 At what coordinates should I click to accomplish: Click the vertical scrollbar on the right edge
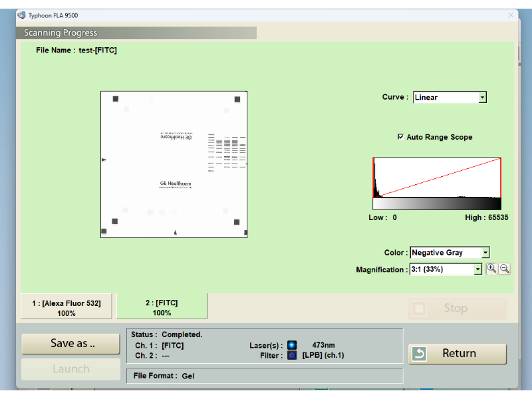tap(519, 53)
